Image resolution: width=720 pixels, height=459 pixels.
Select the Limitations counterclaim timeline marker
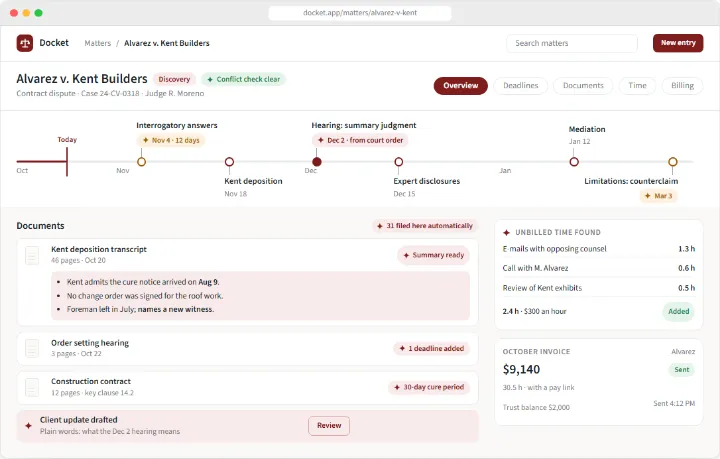tap(673, 162)
